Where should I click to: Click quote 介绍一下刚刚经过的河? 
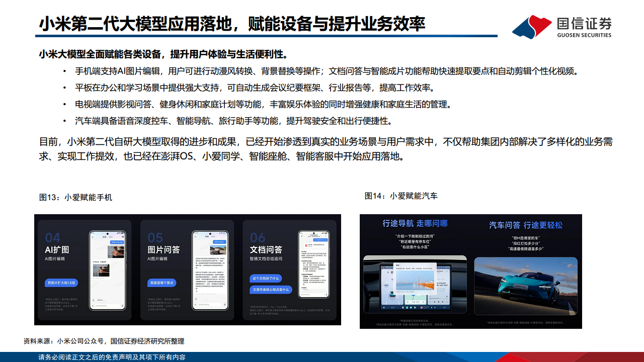[x=415, y=235]
